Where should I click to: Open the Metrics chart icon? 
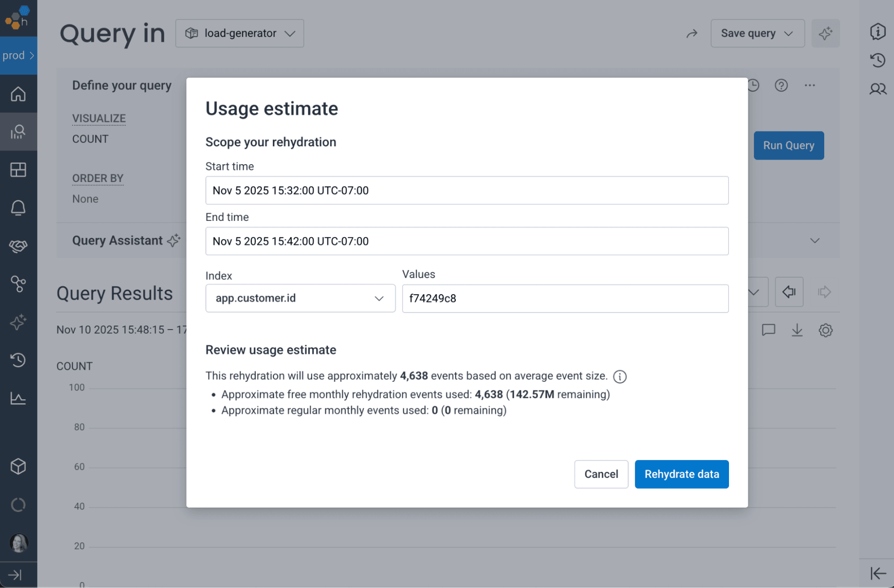18,398
